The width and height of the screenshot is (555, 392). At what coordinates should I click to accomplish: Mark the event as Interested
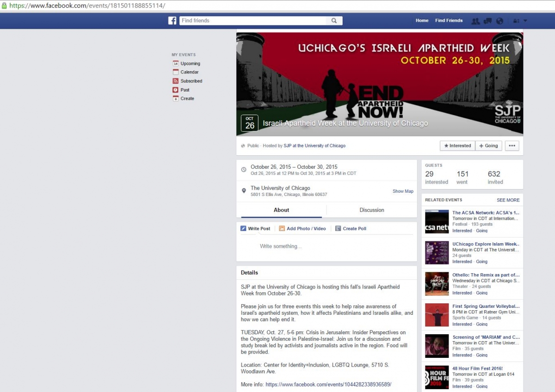pyautogui.click(x=457, y=146)
